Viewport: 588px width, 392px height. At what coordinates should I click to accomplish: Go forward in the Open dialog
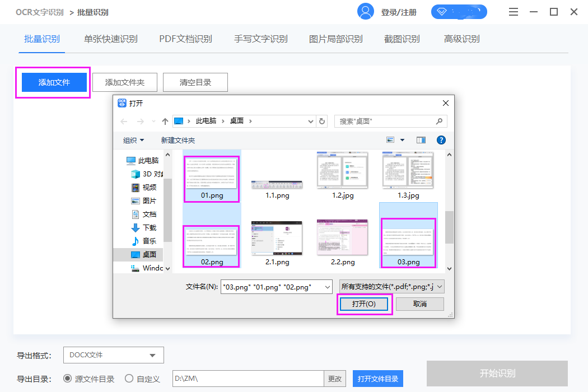click(x=140, y=121)
